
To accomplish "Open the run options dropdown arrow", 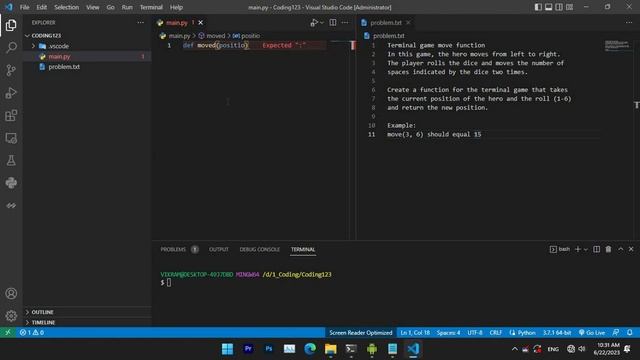I will tap(322, 23).
